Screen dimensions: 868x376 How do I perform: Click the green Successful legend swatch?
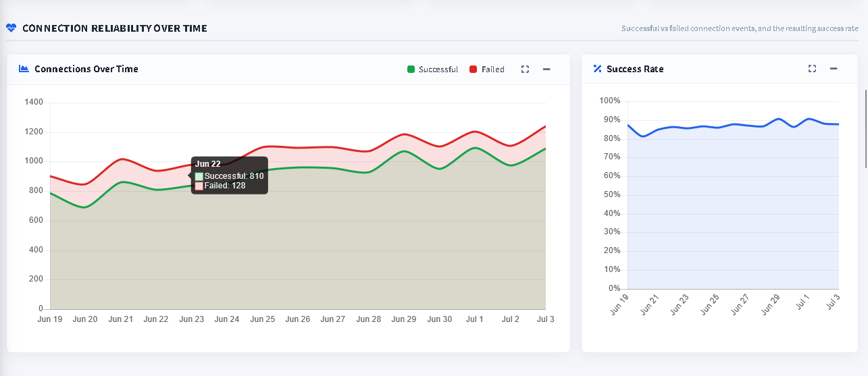point(411,70)
